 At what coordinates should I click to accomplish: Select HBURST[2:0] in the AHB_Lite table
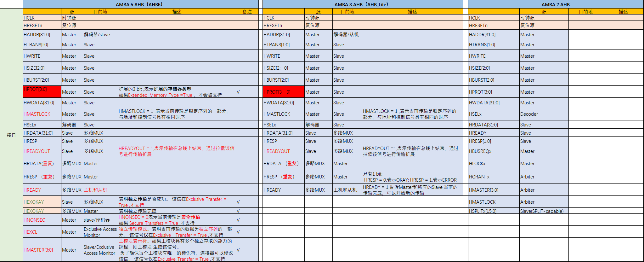coord(284,80)
